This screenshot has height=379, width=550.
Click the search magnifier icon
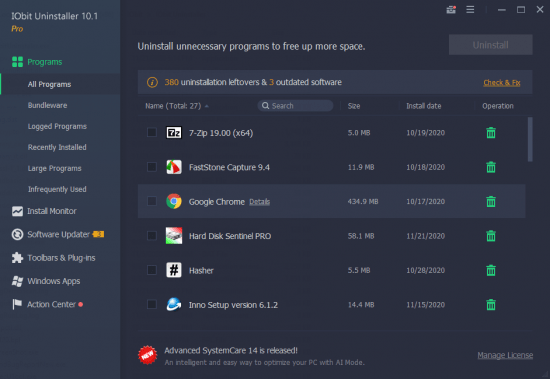(266, 106)
